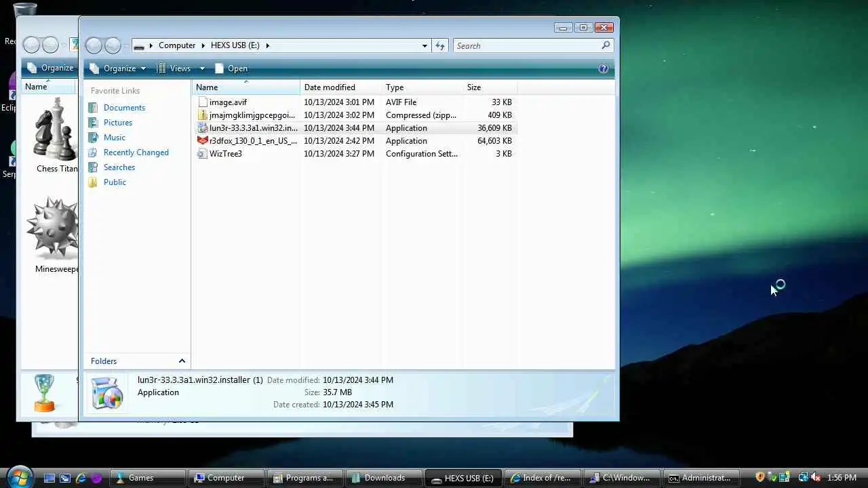Screen dimensions: 868x488
Task: Click the Search magnifier icon
Action: point(606,45)
